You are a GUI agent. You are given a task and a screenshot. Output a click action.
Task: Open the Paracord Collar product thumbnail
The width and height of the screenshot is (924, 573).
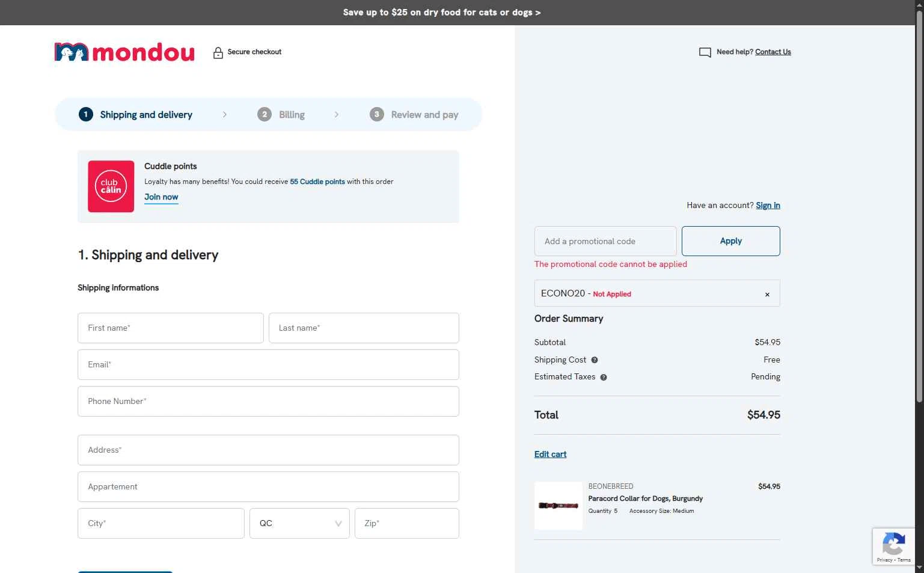[x=558, y=506]
